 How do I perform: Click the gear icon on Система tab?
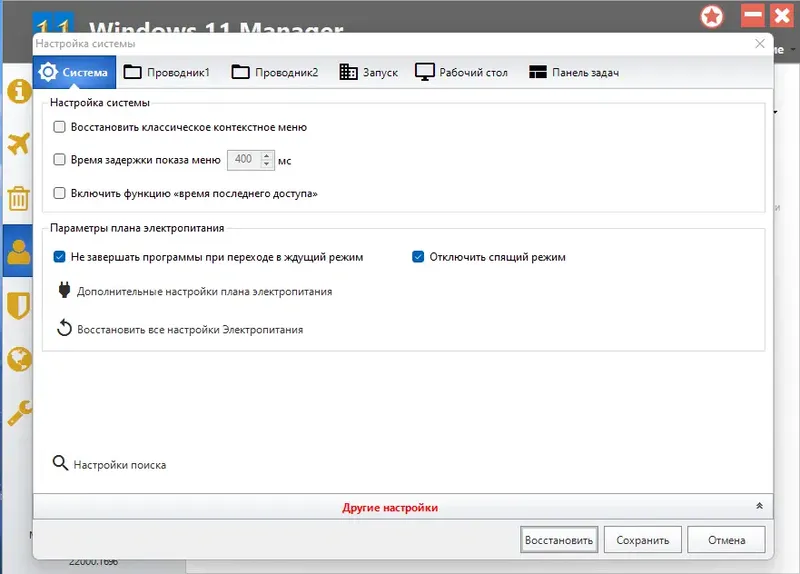(x=48, y=72)
